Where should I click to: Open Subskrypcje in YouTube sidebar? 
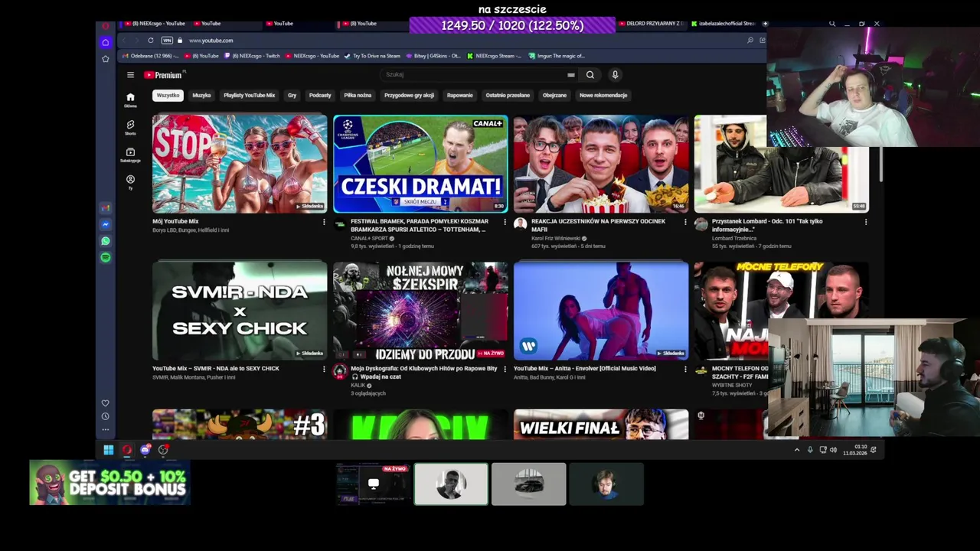tap(130, 155)
